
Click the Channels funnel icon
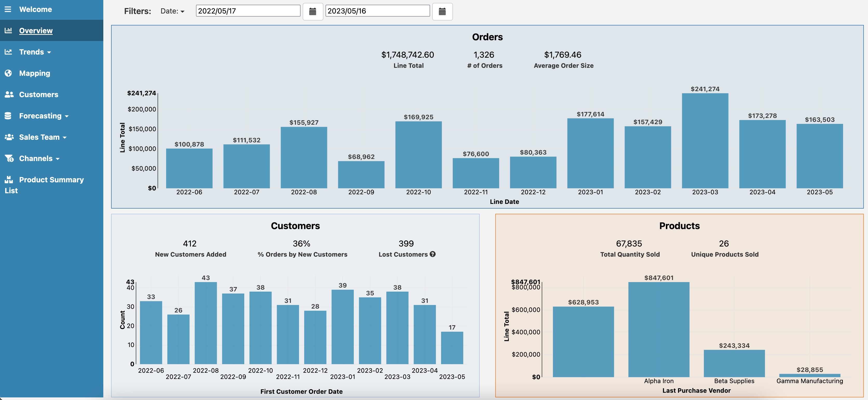point(9,158)
